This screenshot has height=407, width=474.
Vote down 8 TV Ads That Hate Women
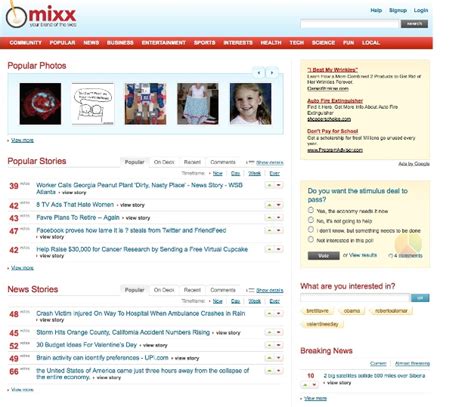(279, 205)
